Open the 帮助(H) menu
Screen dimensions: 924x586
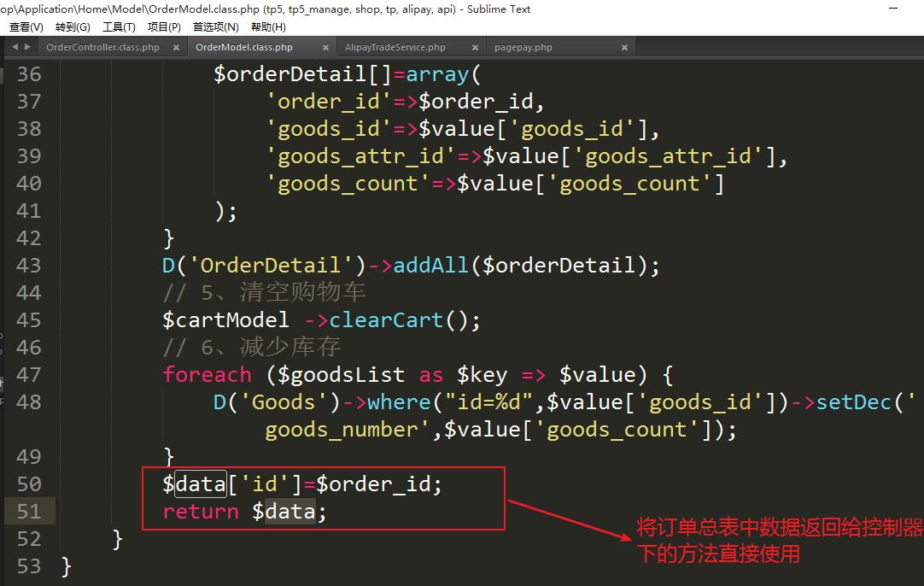pos(268,26)
